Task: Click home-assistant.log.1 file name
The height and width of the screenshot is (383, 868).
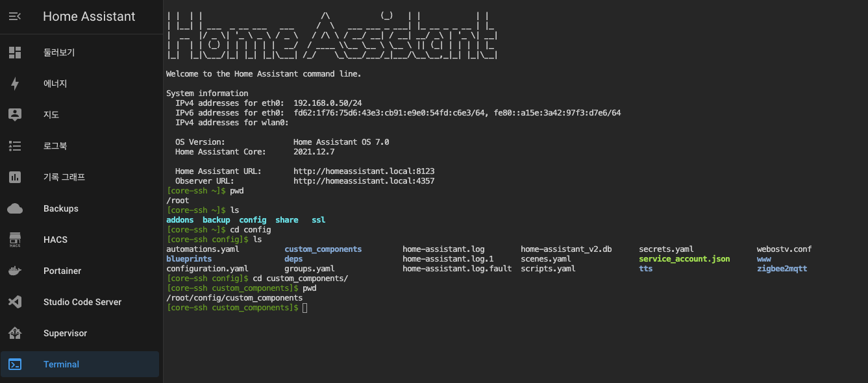Action: tap(448, 259)
